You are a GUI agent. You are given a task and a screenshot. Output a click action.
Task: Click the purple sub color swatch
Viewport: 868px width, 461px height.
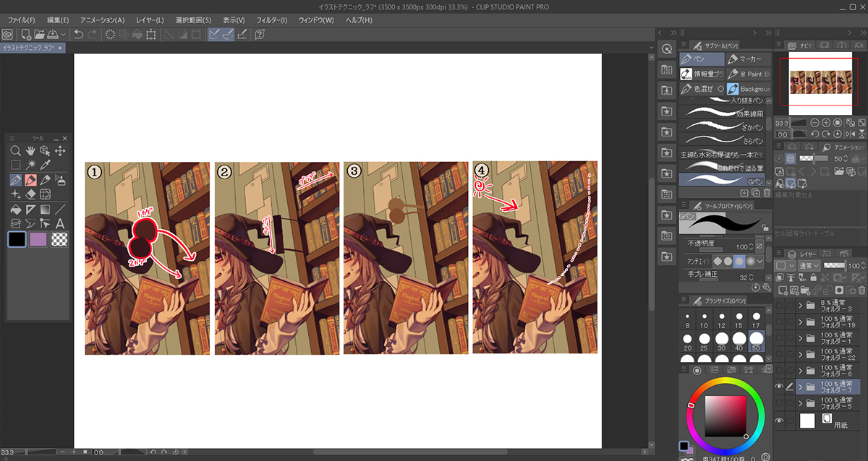click(x=38, y=239)
